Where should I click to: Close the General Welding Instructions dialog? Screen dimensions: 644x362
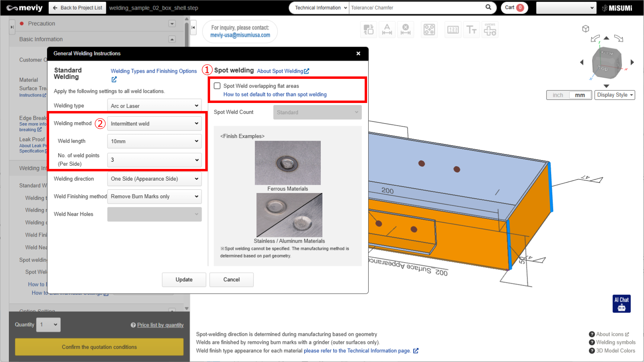[x=358, y=53]
